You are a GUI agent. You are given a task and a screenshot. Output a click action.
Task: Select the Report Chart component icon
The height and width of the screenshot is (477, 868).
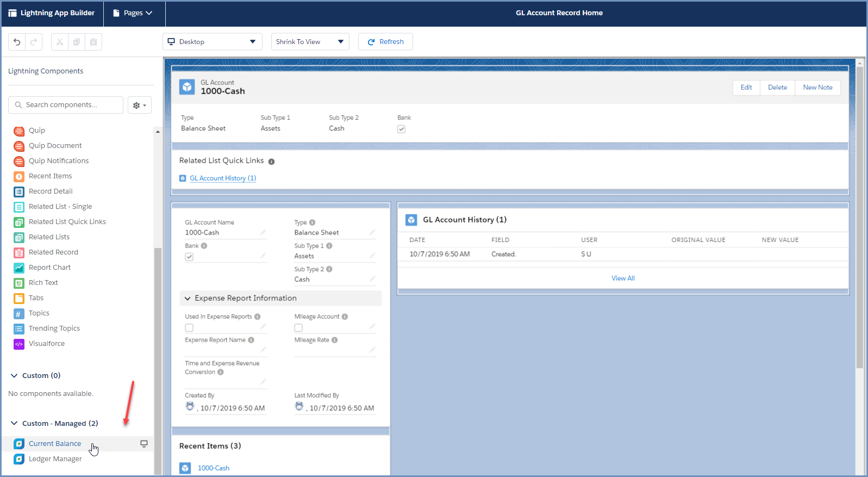[x=19, y=268]
